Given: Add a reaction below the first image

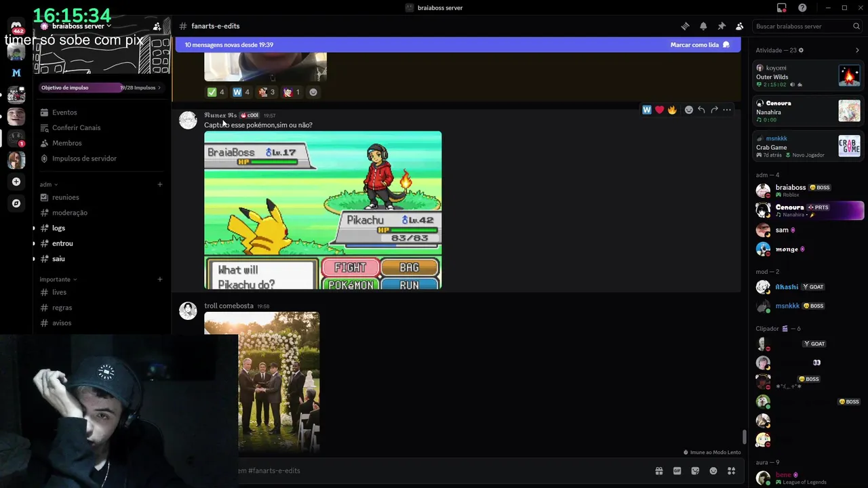Looking at the screenshot, I should pos(313,92).
